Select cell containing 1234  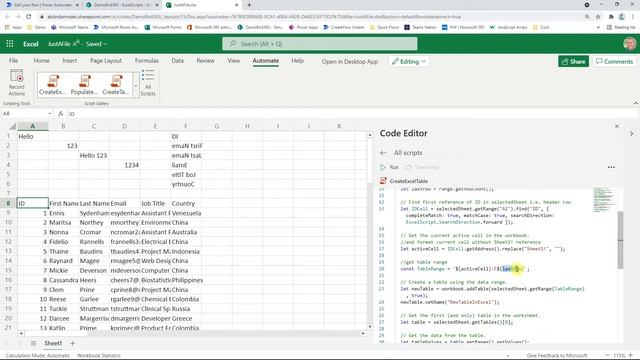point(125,165)
